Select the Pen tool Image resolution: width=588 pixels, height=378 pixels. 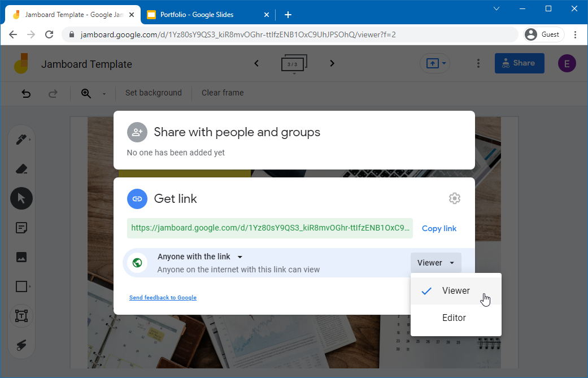21,138
